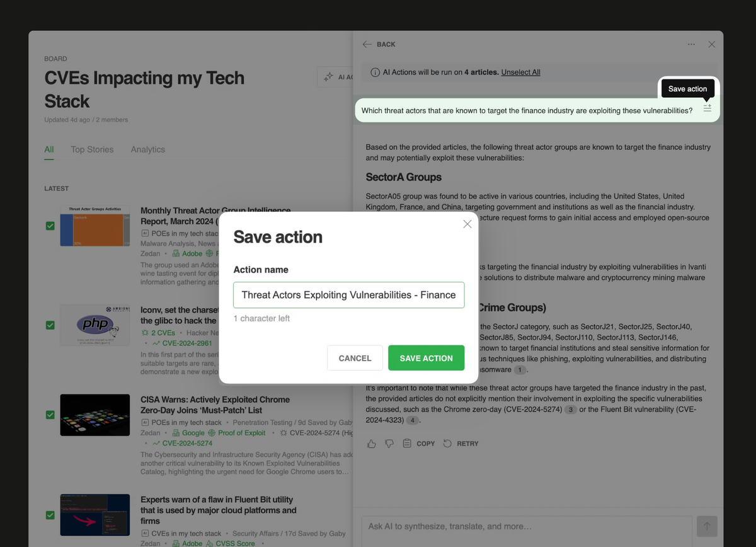This screenshot has width=756, height=547.
Task: Copy the AI response using the clipboard icon
Action: 407,443
